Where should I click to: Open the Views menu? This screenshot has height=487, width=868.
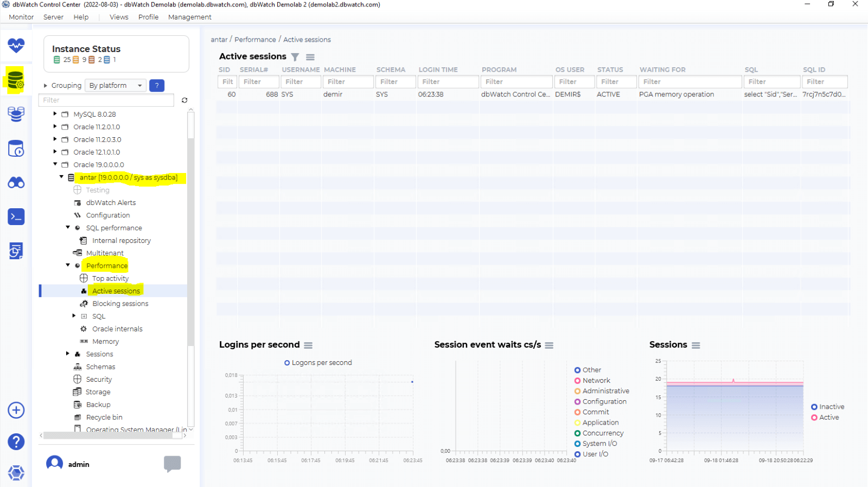coord(119,17)
